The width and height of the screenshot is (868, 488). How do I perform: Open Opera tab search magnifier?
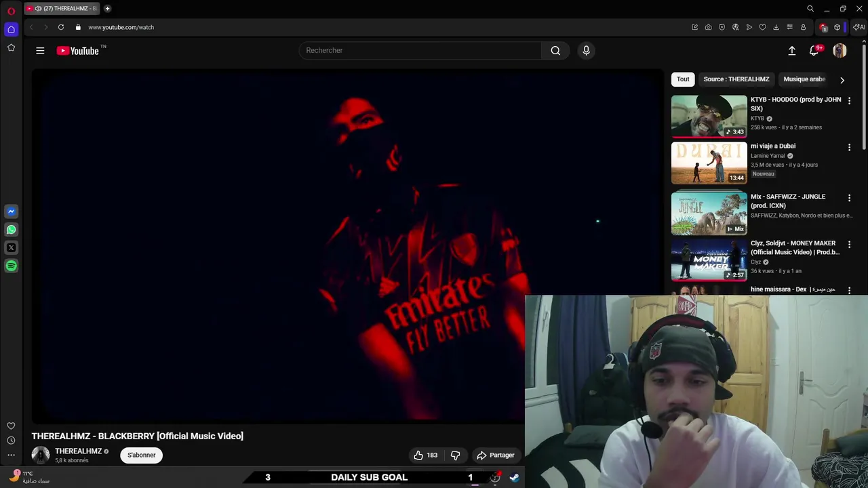(x=810, y=9)
